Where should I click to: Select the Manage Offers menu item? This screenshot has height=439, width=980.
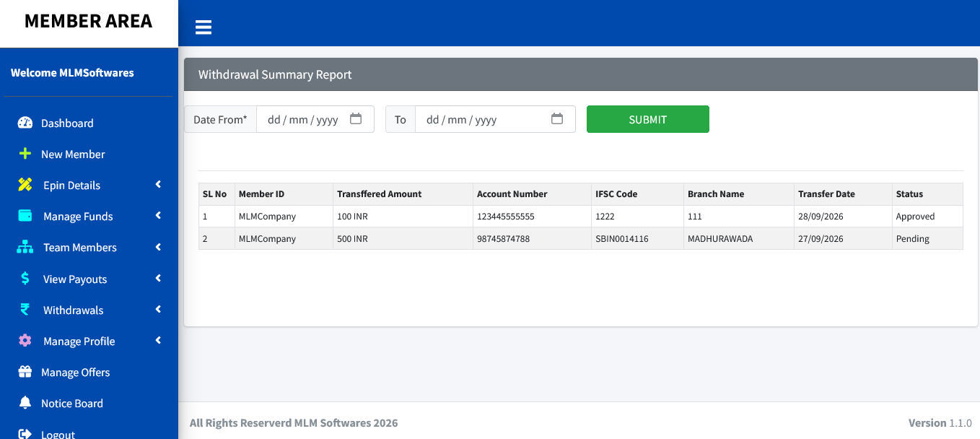(x=89, y=372)
